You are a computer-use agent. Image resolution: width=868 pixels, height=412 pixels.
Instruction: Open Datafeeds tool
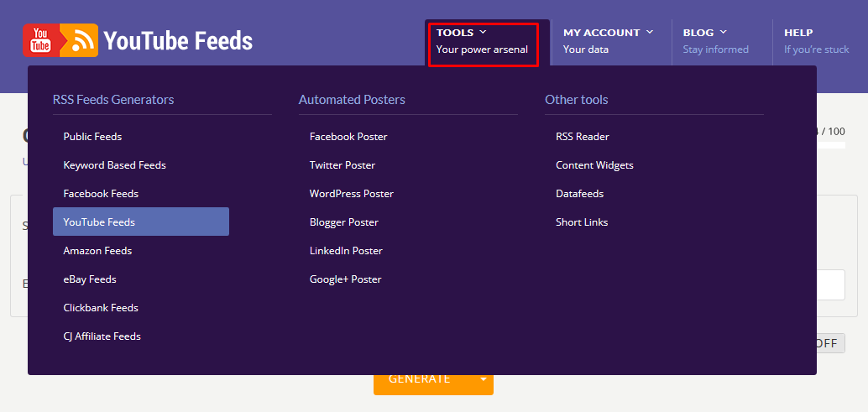pyautogui.click(x=579, y=194)
